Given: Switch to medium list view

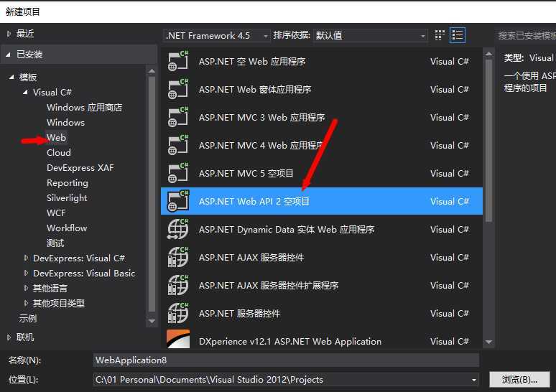Looking at the screenshot, I should click(458, 35).
